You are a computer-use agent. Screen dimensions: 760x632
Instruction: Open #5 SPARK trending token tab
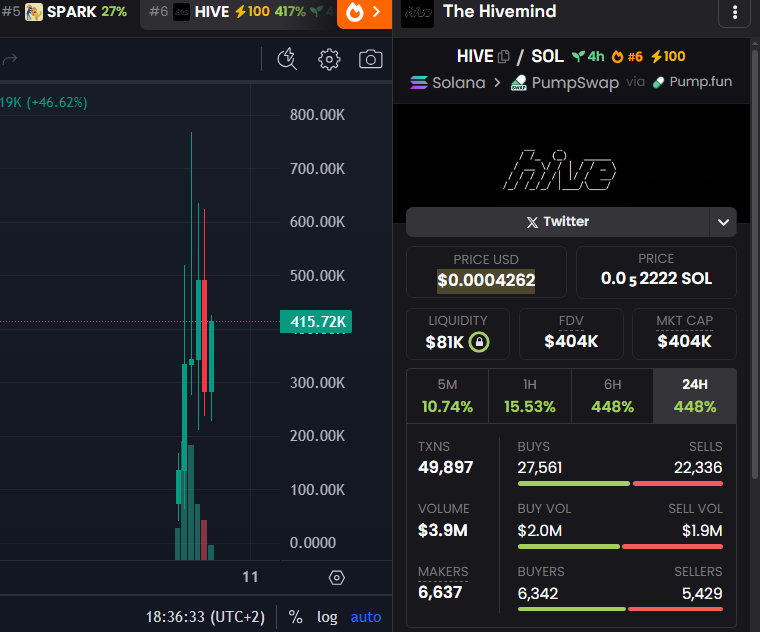(x=65, y=12)
